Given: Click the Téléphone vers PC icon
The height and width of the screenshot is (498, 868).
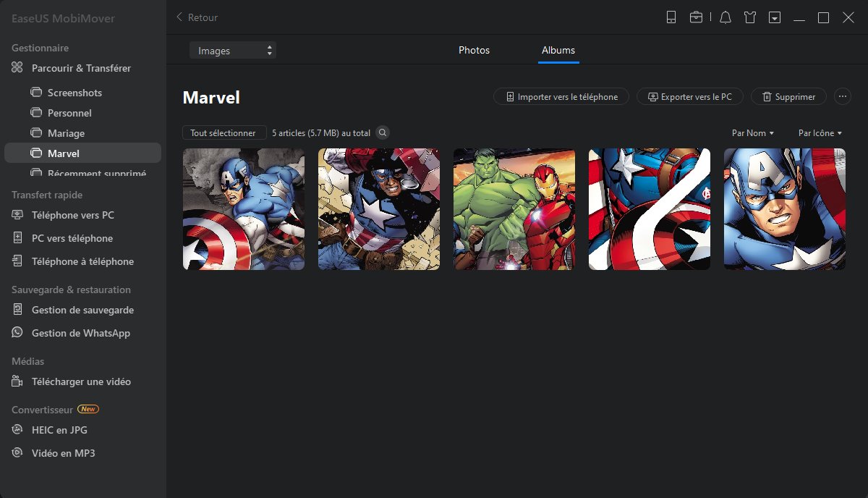Looking at the screenshot, I should tap(17, 215).
